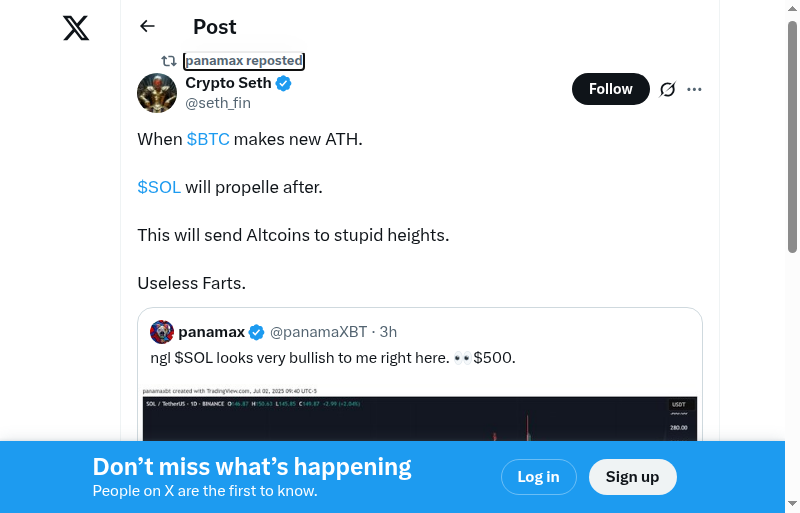Go back using the arrow icon
This screenshot has height=513, width=800.
coord(148,27)
